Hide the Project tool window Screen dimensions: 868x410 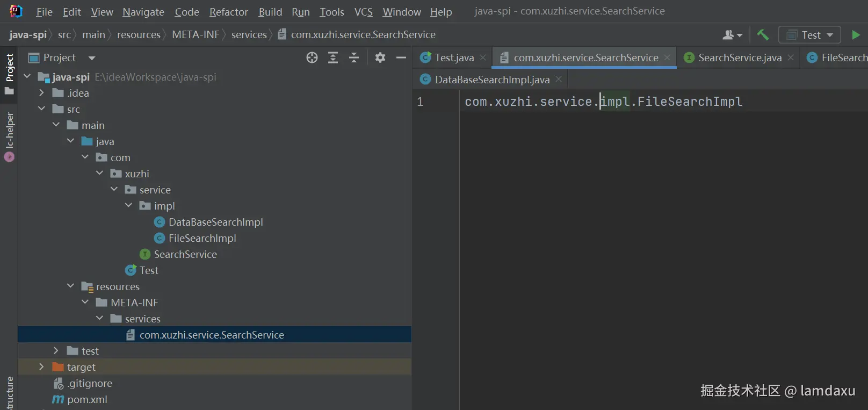pyautogui.click(x=401, y=57)
